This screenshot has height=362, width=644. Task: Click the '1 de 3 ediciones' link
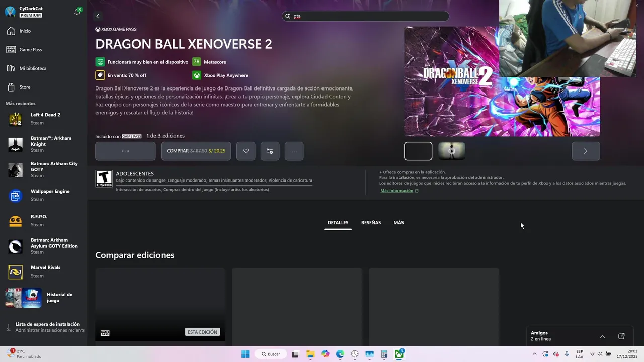[x=166, y=136]
